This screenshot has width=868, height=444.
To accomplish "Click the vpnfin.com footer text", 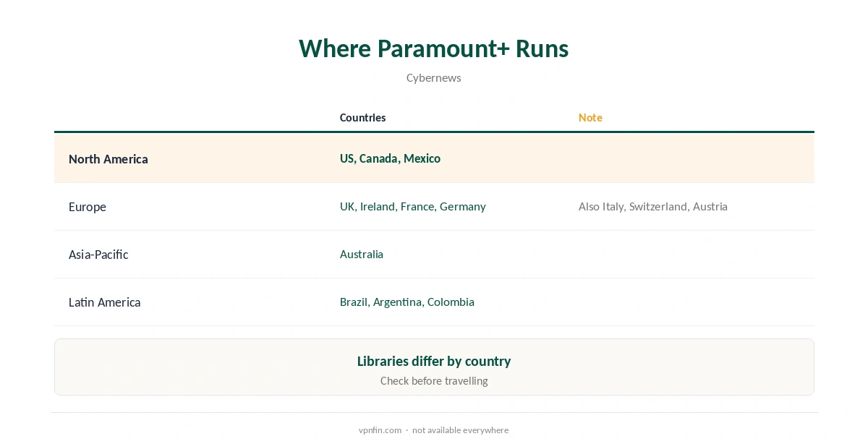I will click(x=380, y=430).
